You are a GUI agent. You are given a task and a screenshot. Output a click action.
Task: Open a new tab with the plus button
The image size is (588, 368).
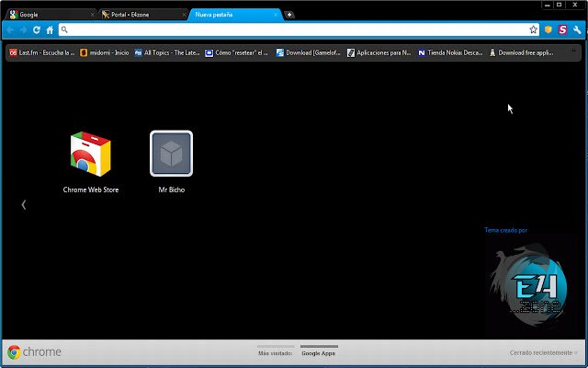coord(289,15)
